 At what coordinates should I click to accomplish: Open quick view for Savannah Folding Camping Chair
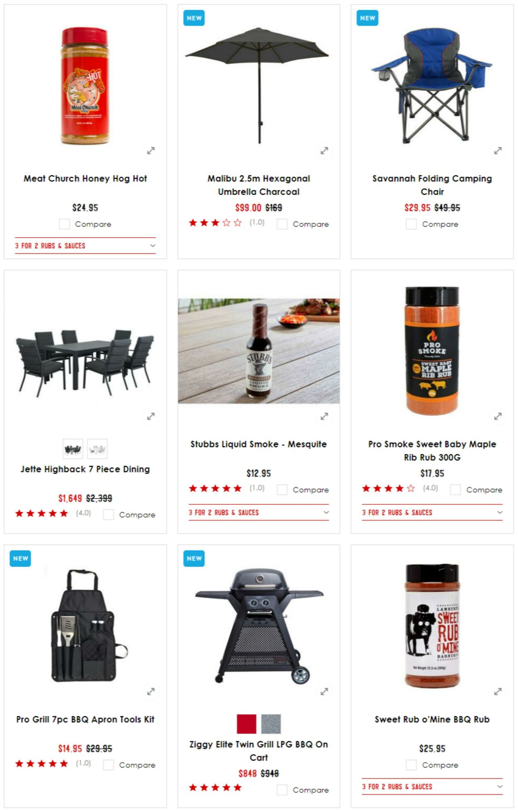click(498, 151)
